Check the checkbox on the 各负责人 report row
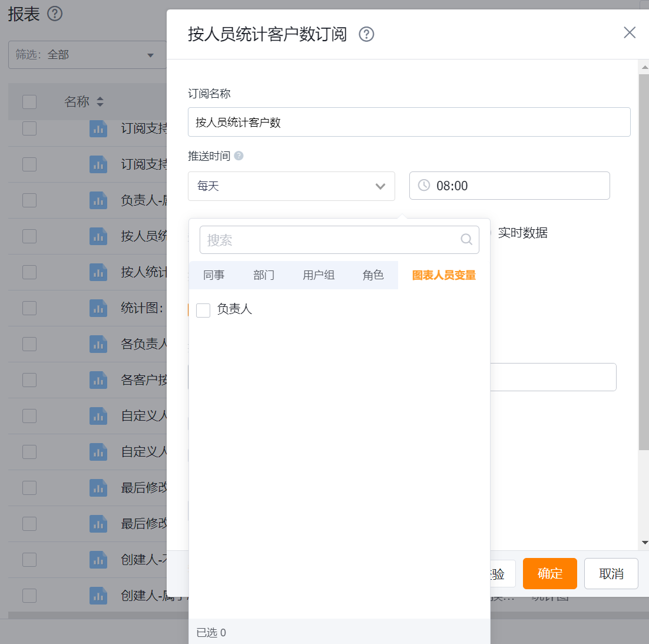 [29, 344]
